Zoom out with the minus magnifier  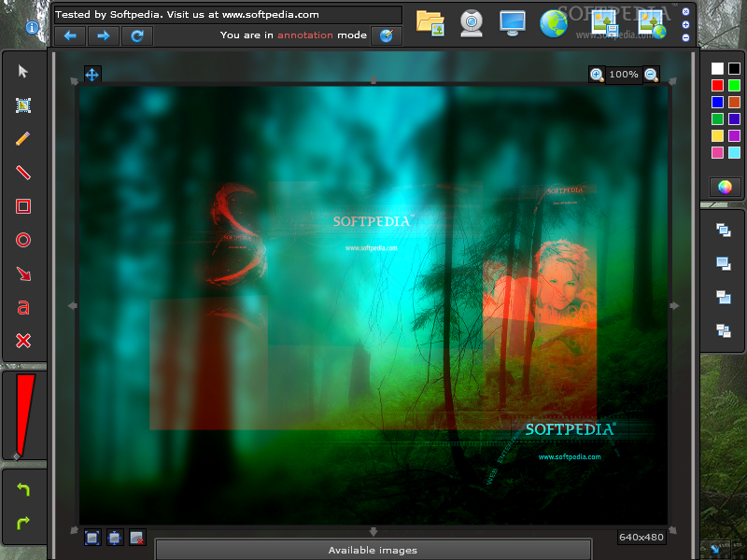(x=651, y=75)
